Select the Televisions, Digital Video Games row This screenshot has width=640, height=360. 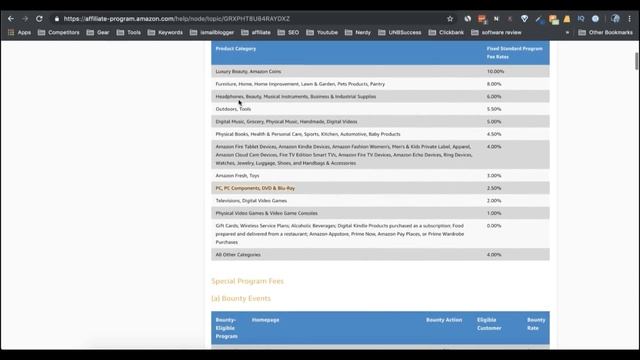[380, 201]
